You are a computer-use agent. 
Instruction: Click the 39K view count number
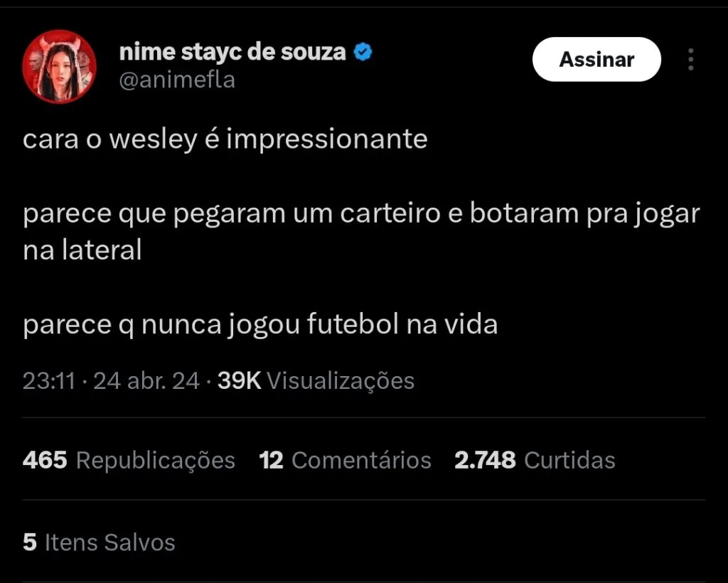240,381
